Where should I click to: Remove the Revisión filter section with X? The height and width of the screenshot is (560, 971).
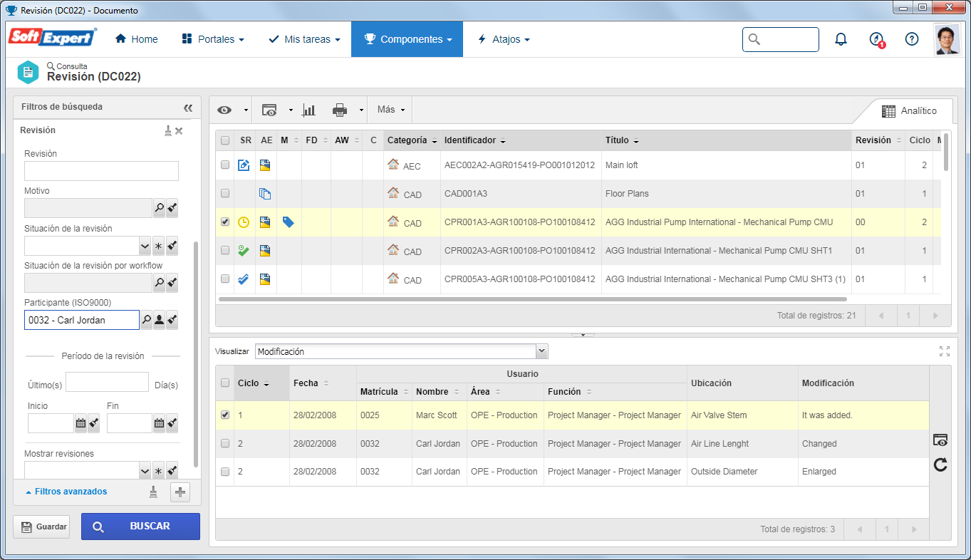tap(179, 130)
